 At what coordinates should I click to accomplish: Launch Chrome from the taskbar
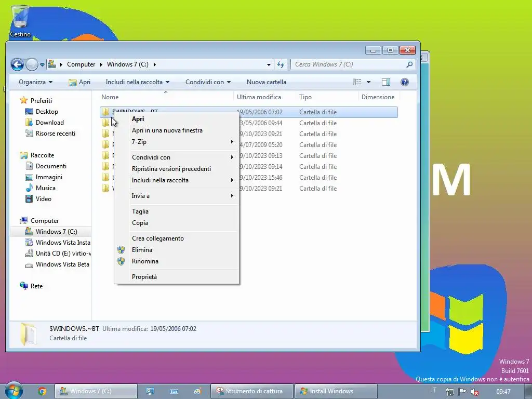coord(42,392)
